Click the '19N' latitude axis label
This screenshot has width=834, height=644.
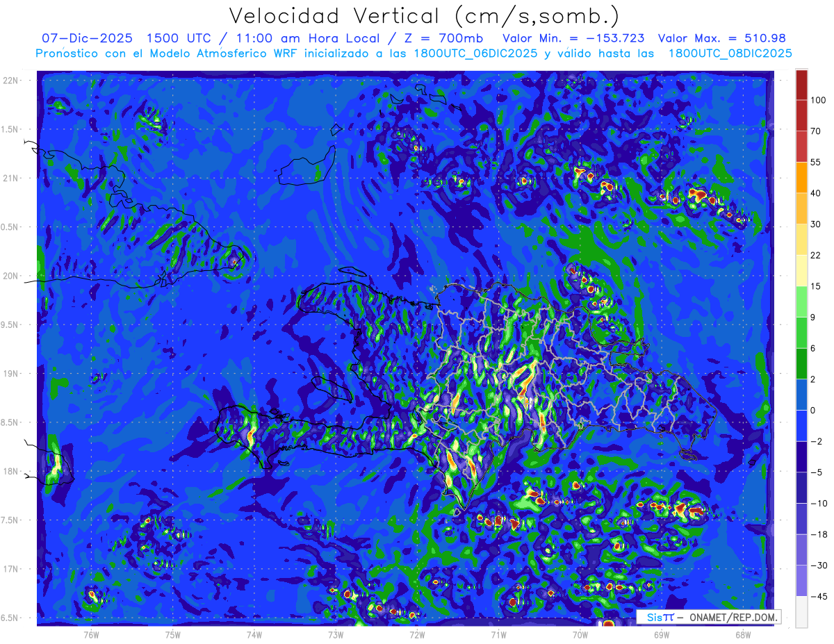pos(11,373)
